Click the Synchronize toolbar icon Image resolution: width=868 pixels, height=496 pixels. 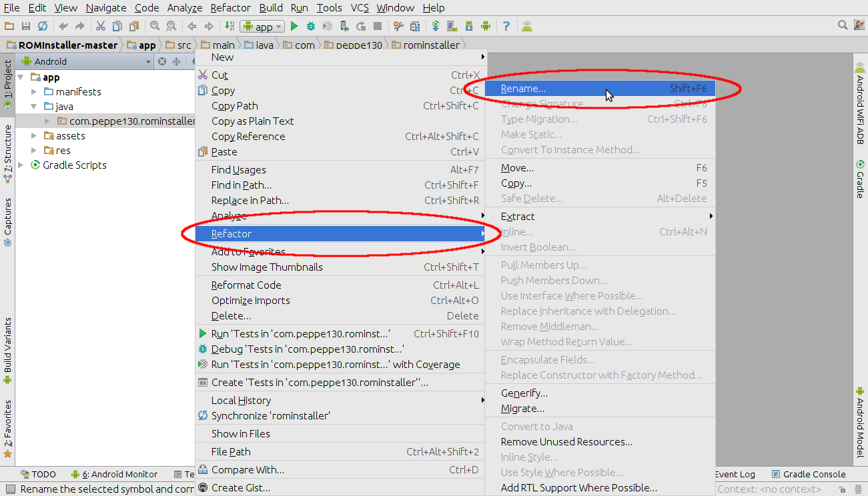point(43,26)
